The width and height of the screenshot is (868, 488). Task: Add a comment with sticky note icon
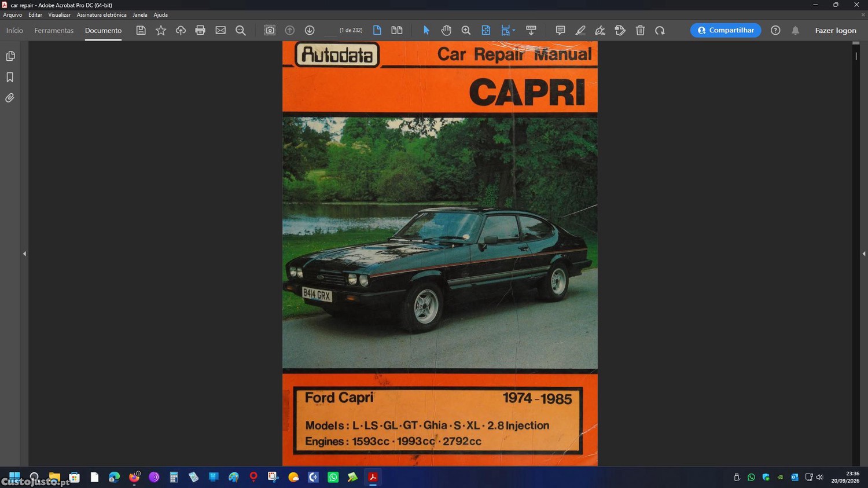[560, 30]
